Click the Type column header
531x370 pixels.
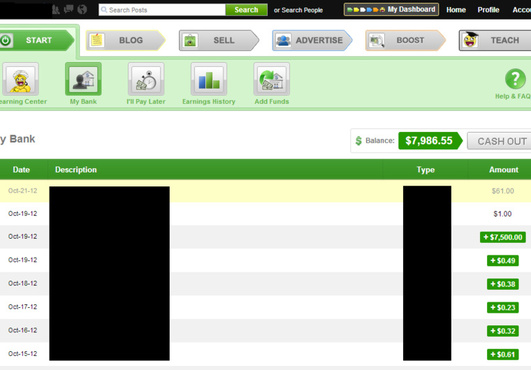(x=426, y=170)
